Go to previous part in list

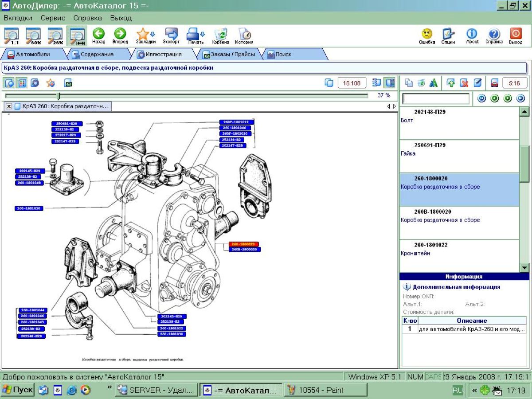495,98
